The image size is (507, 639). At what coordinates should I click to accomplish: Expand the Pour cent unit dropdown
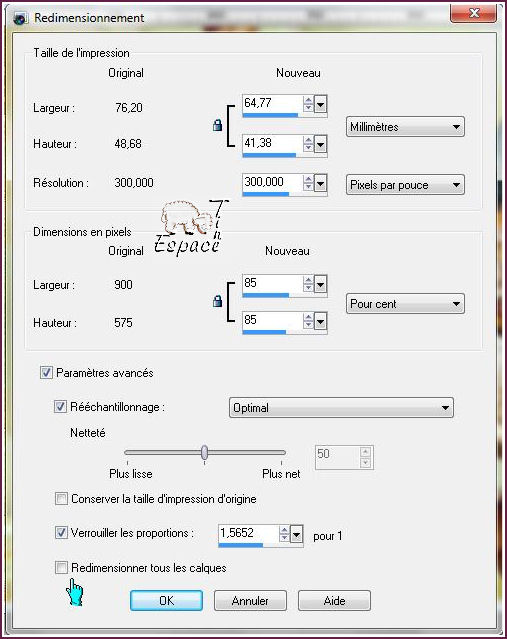point(405,304)
